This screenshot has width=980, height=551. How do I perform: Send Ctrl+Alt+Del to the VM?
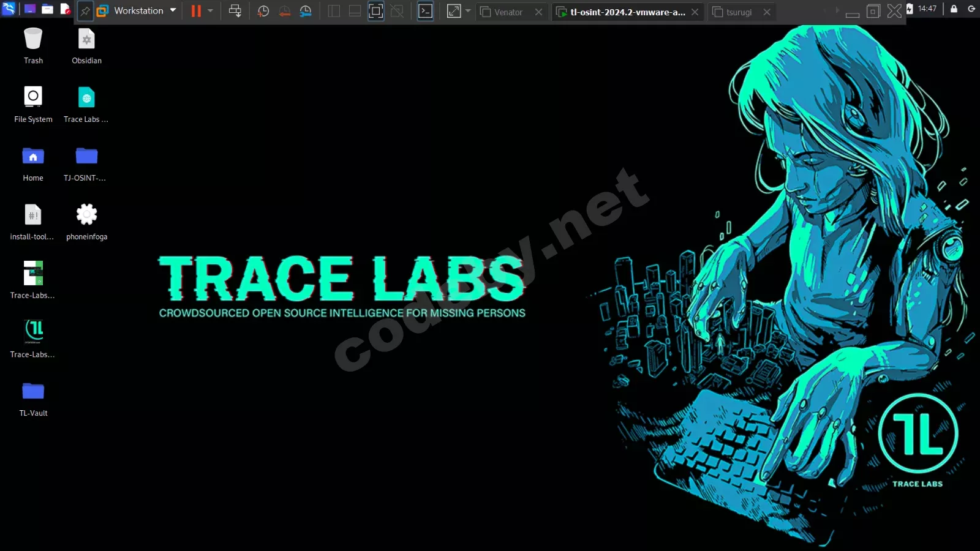235,11
